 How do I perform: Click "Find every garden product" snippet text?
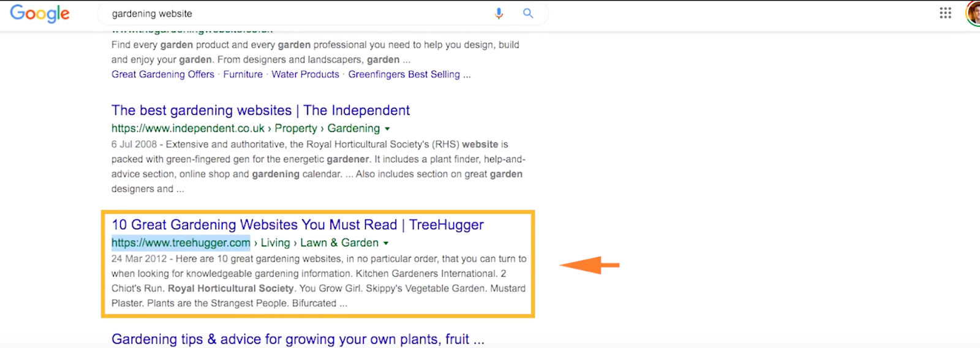click(315, 52)
